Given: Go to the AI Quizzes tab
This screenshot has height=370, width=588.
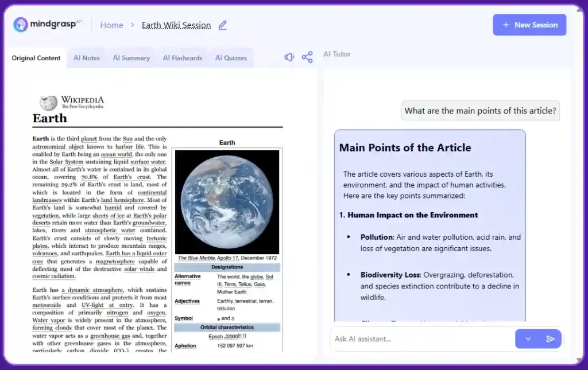Looking at the screenshot, I should click(x=231, y=58).
